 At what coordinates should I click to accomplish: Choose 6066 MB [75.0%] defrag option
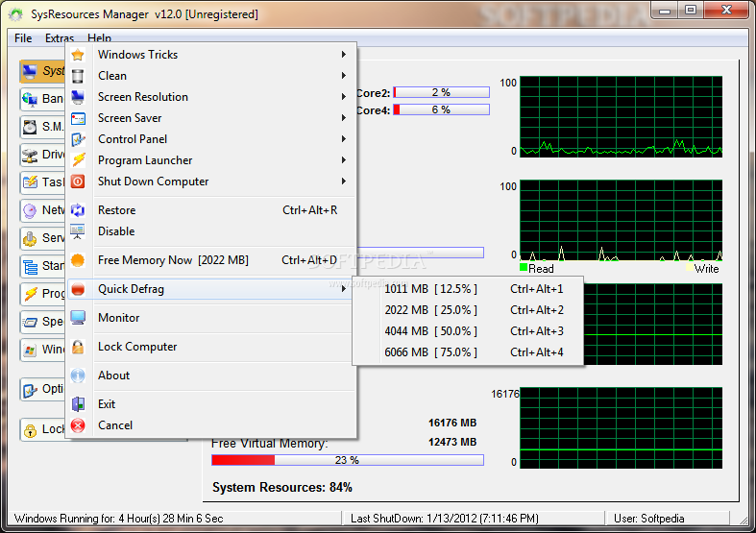468,352
